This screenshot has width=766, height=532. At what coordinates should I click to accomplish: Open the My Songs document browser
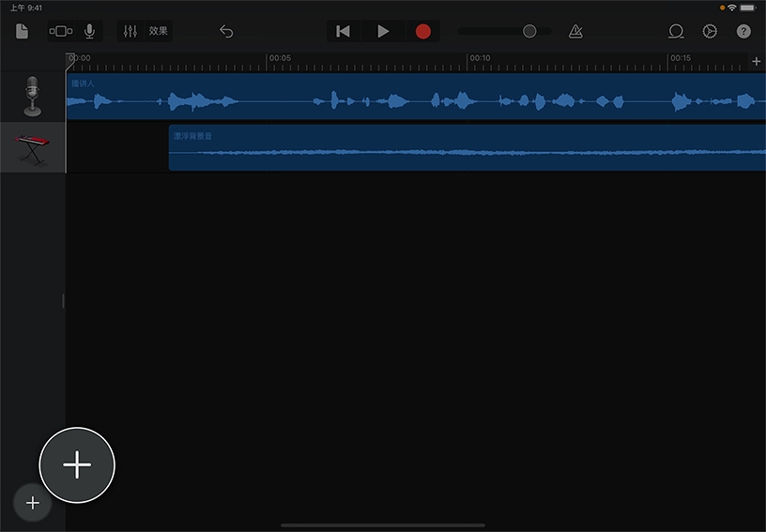23,31
